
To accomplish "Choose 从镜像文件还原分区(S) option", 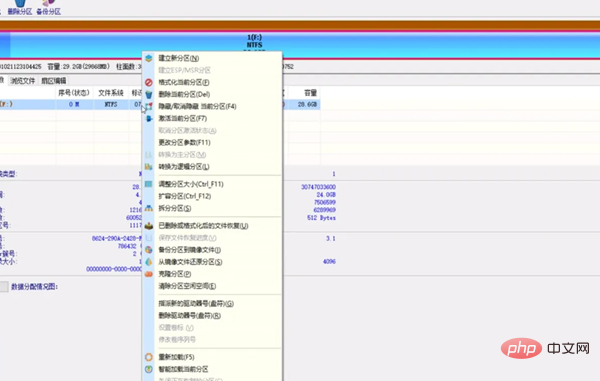I will (x=190, y=262).
